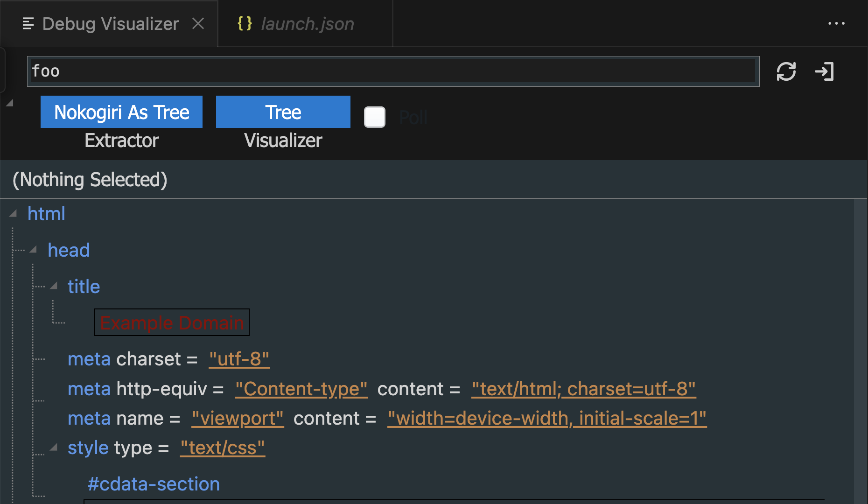Collapse the style node
Screen dimensions: 868x504
coord(54,447)
